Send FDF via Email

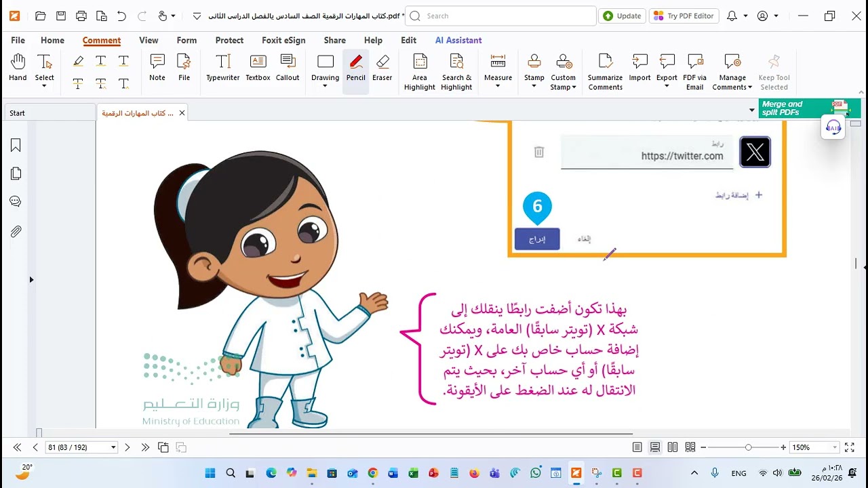click(x=695, y=72)
